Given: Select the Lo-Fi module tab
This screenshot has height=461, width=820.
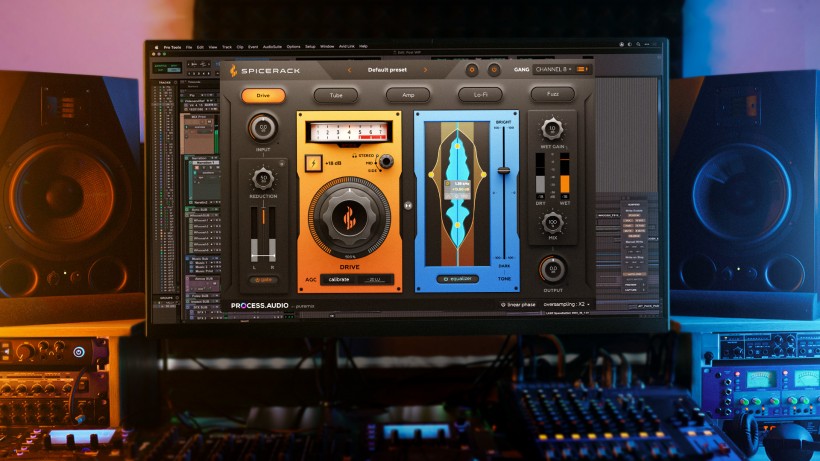Looking at the screenshot, I should pyautogui.click(x=480, y=96).
